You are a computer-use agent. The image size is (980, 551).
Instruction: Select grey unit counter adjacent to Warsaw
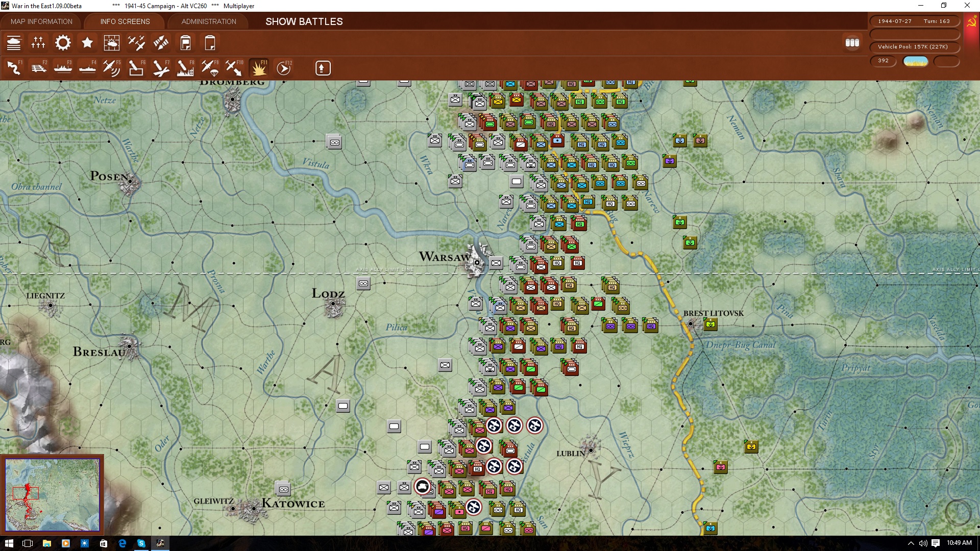tap(496, 263)
